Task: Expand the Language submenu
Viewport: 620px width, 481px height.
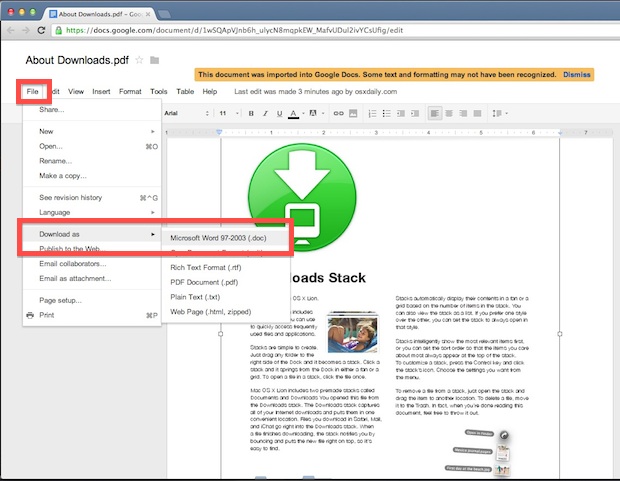Action: (92, 212)
